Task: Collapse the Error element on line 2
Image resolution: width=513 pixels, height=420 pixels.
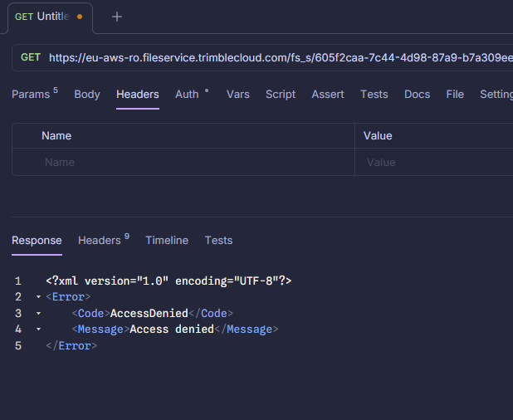Action: 39,297
